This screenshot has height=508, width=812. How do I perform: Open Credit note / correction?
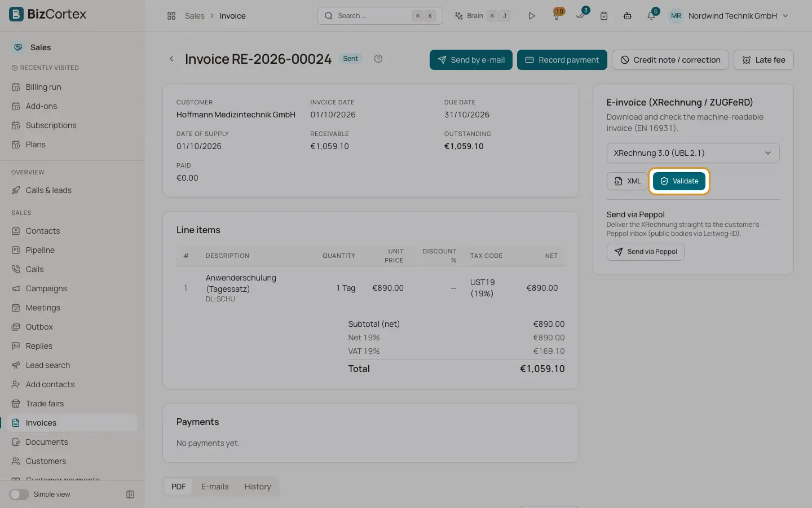click(x=670, y=60)
